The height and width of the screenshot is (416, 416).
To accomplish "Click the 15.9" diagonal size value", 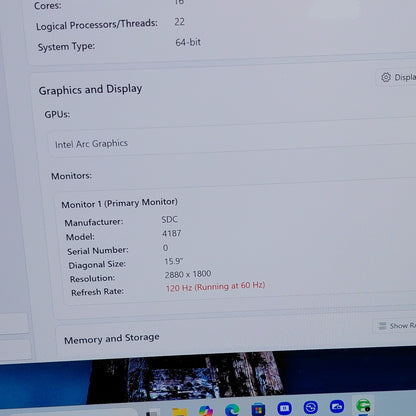I will point(174,261).
